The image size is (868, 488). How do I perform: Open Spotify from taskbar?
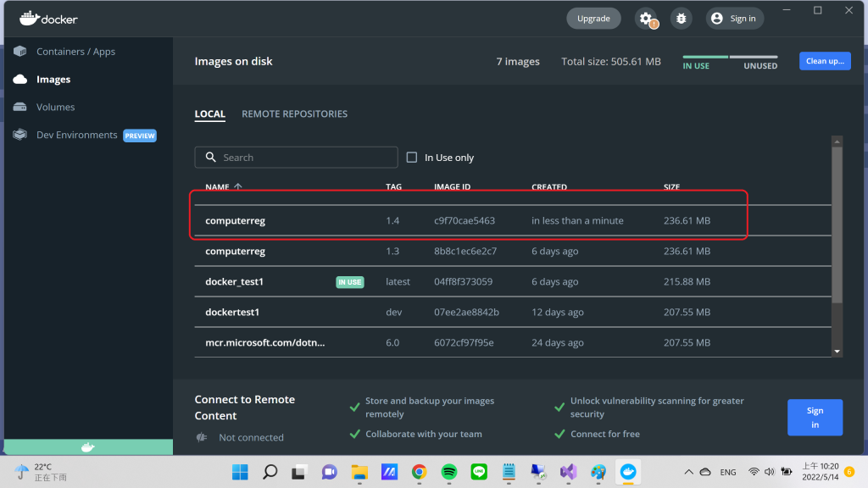click(x=449, y=472)
